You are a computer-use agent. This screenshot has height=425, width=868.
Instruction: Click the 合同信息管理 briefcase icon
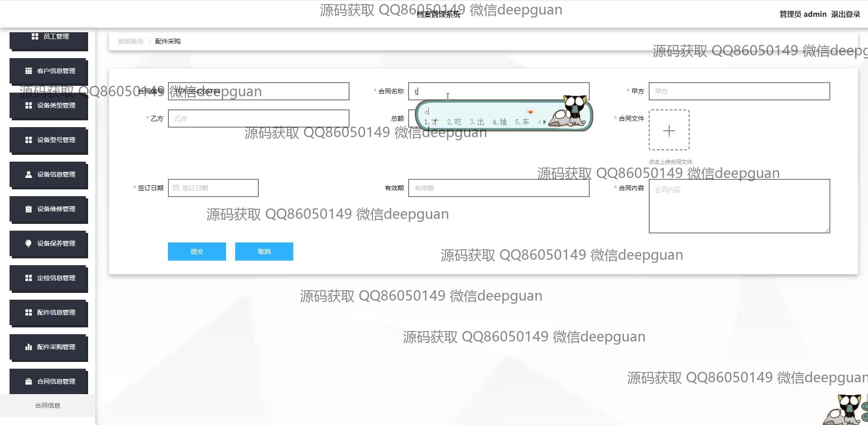pos(29,381)
